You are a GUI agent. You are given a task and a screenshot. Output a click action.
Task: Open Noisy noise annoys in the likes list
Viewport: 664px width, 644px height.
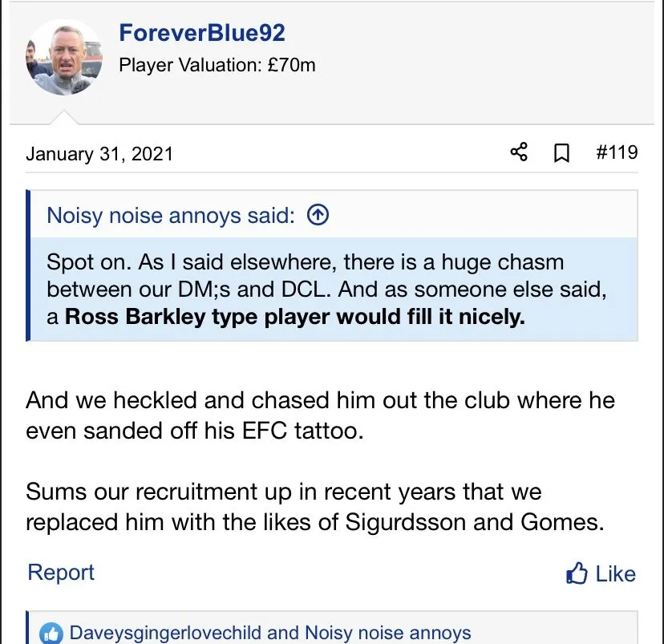(x=388, y=633)
